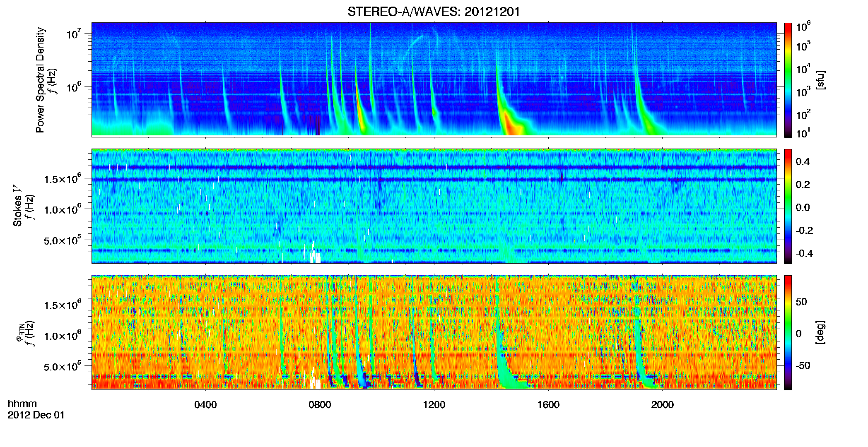Click the 0800 time axis tick label
Image resolution: width=868 pixels, height=447 pixels.
click(320, 405)
